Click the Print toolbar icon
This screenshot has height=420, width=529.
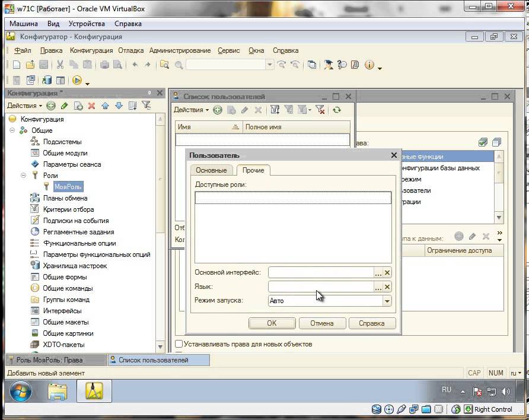tap(104, 65)
